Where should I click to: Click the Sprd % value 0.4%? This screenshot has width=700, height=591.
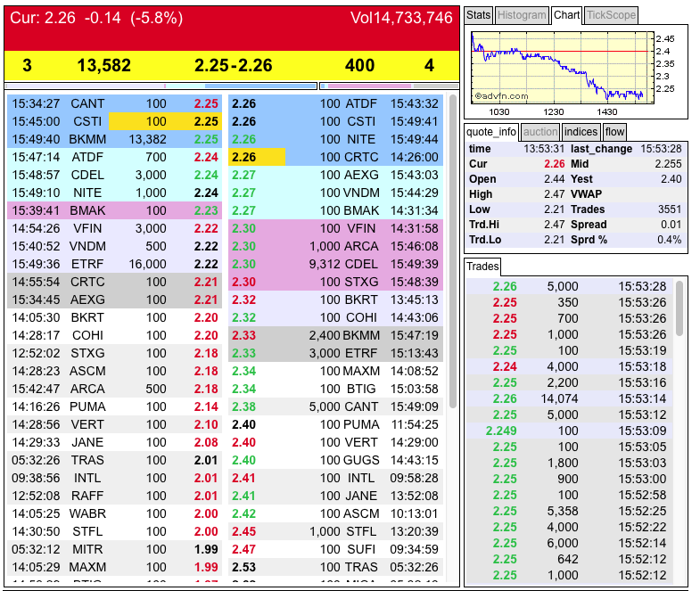coord(669,240)
